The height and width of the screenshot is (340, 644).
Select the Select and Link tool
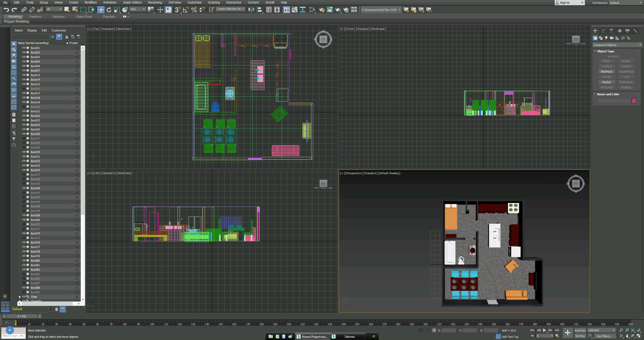[x=24, y=10]
